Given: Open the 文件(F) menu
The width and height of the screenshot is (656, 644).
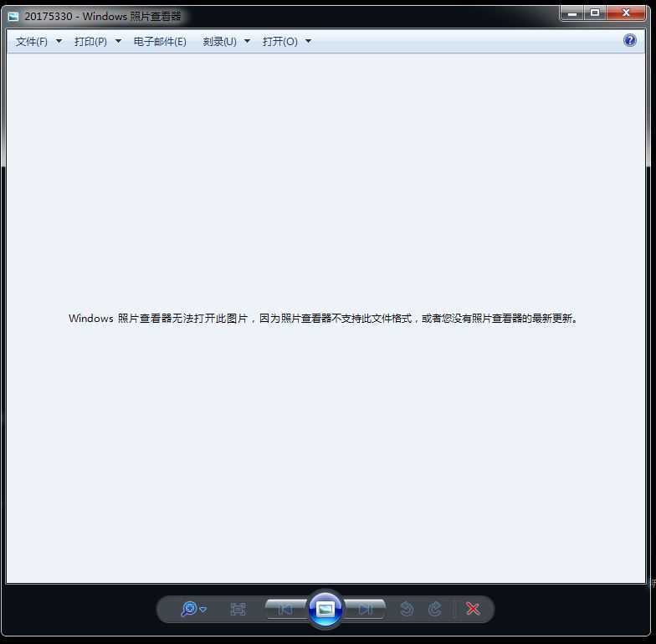Looking at the screenshot, I should [32, 42].
